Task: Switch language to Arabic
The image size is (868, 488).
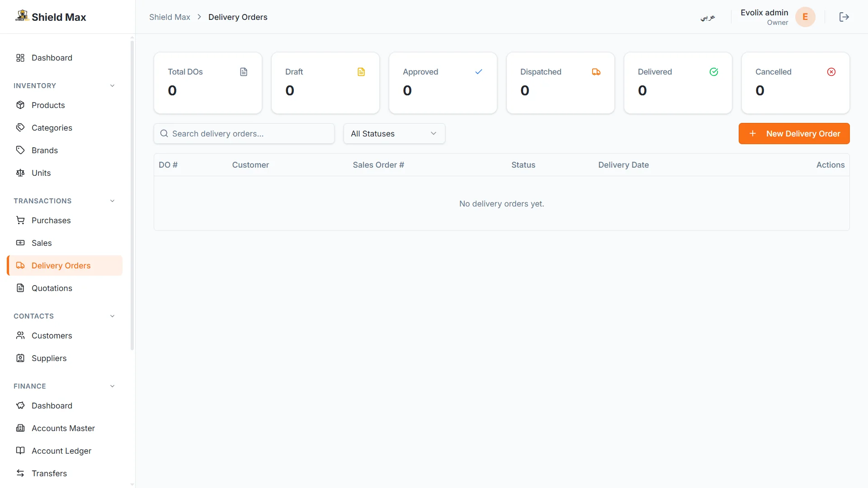Action: tap(708, 17)
